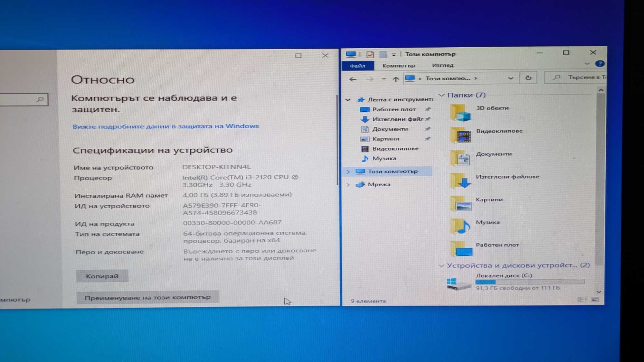Expand the Този компютър tree node
Screen dimensions: 644x362
348,172
